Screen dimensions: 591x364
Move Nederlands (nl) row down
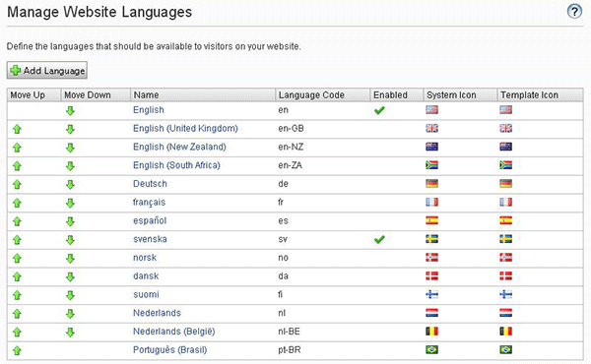70,314
